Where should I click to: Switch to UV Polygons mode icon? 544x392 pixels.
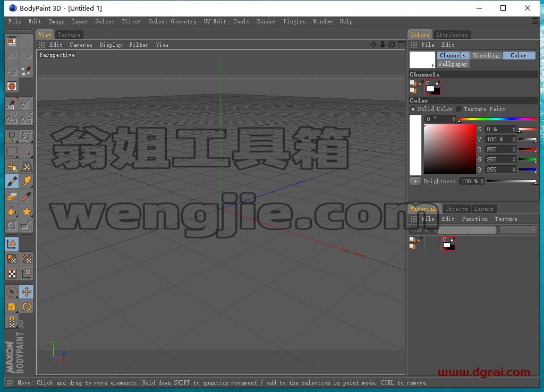point(12,259)
